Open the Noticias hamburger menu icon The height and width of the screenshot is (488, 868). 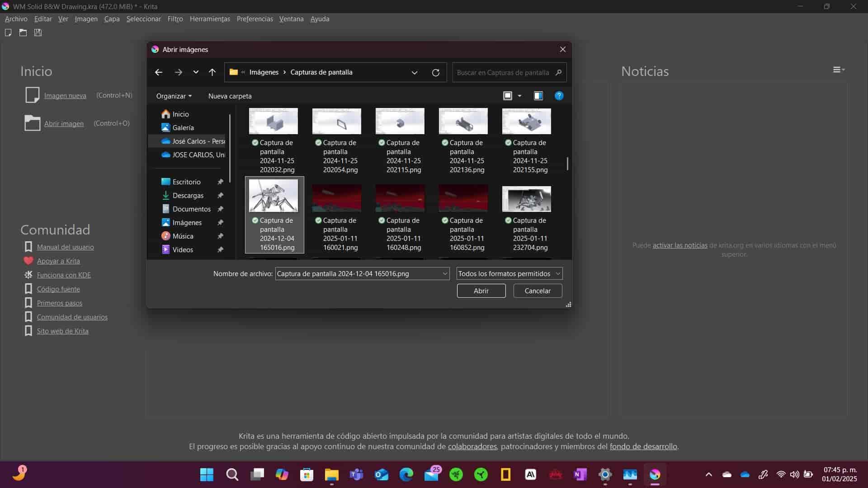click(x=839, y=70)
